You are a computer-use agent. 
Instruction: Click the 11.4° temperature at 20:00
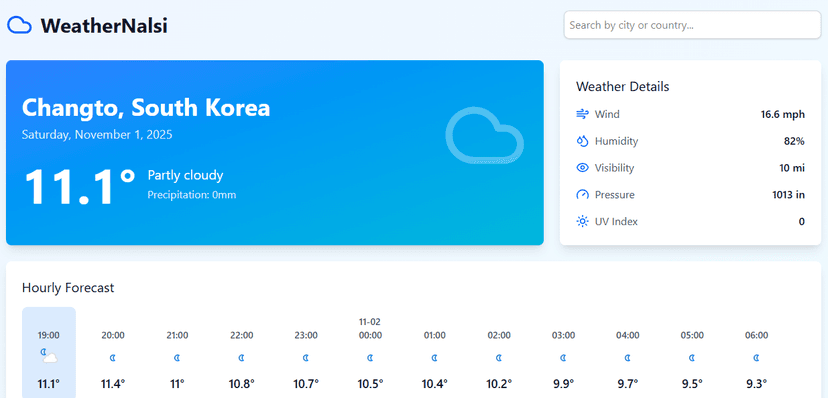pyautogui.click(x=113, y=384)
